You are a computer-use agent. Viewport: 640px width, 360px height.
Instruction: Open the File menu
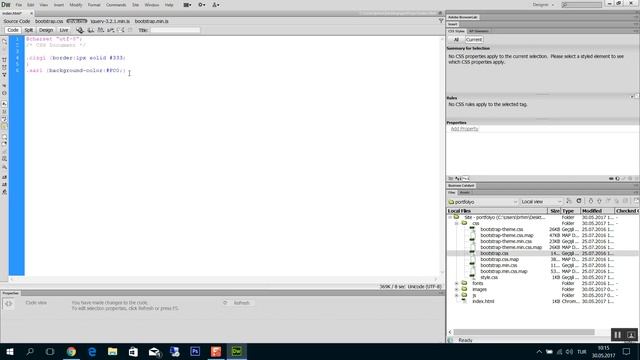coord(19,5)
